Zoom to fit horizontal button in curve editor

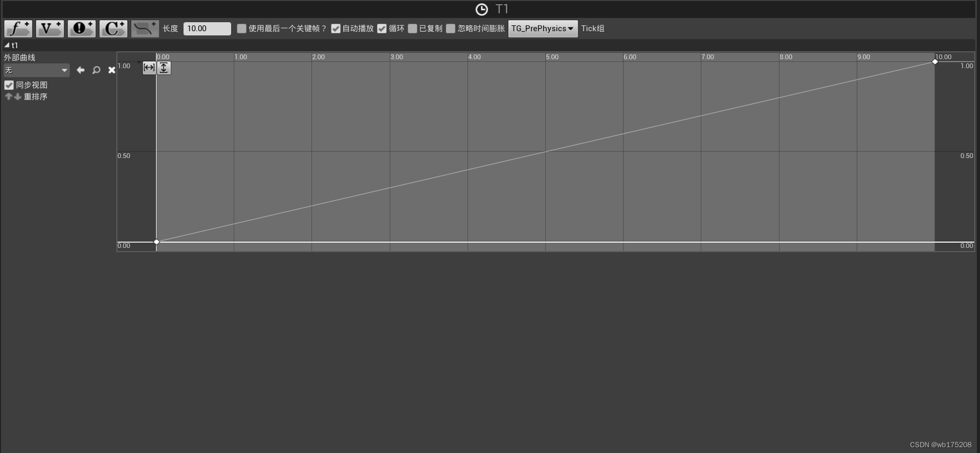[149, 68]
